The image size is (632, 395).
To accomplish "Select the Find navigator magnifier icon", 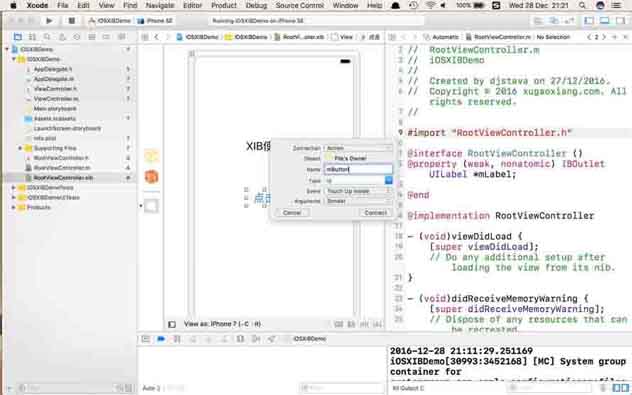I will [x=47, y=37].
